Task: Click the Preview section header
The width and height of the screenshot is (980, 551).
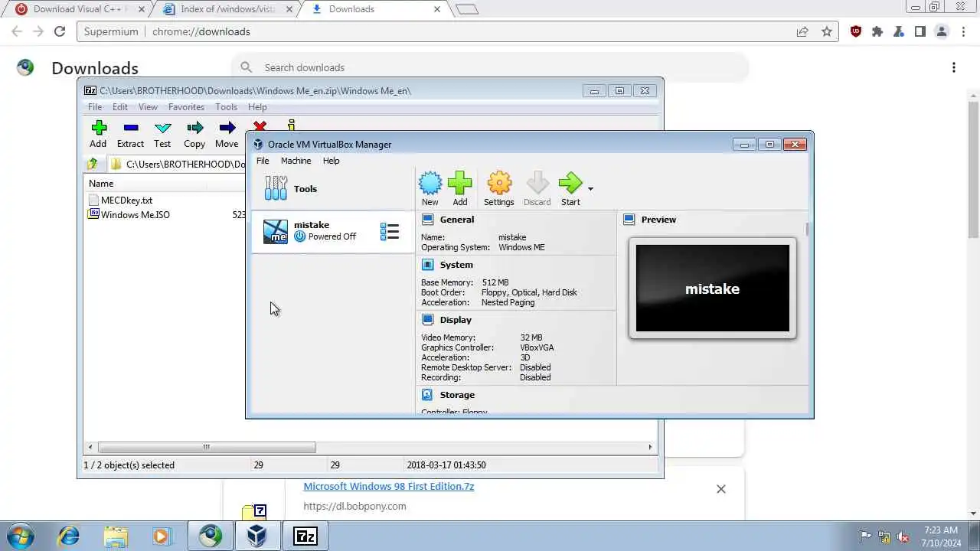Action: click(x=658, y=220)
